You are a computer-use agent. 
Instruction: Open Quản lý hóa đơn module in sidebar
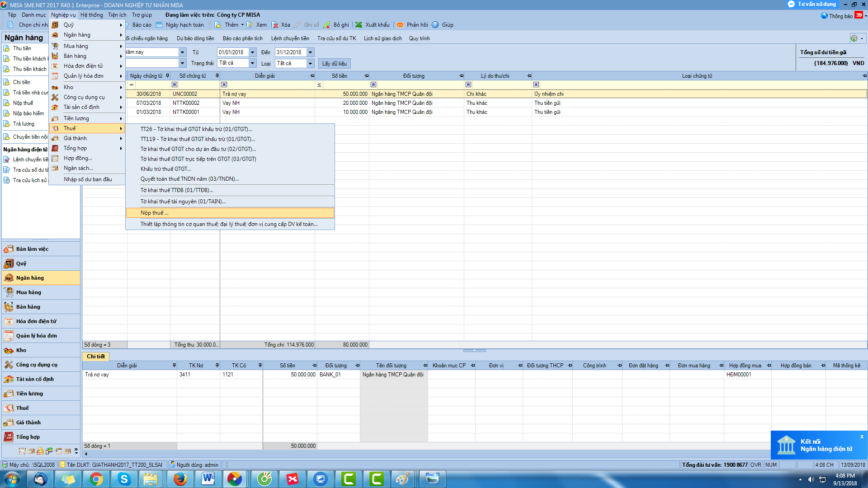tap(41, 336)
